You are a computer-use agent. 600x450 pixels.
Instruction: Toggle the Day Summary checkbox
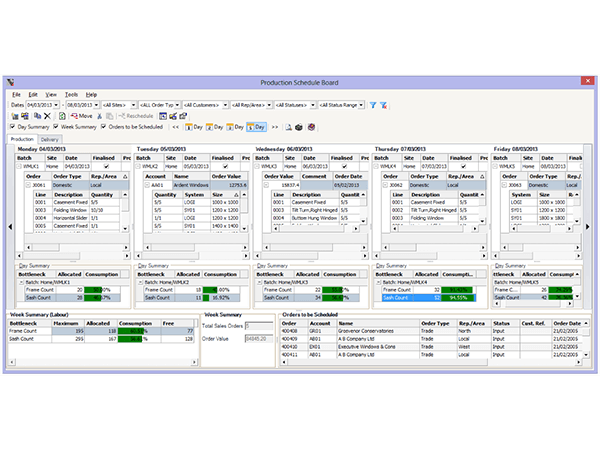[x=13, y=128]
